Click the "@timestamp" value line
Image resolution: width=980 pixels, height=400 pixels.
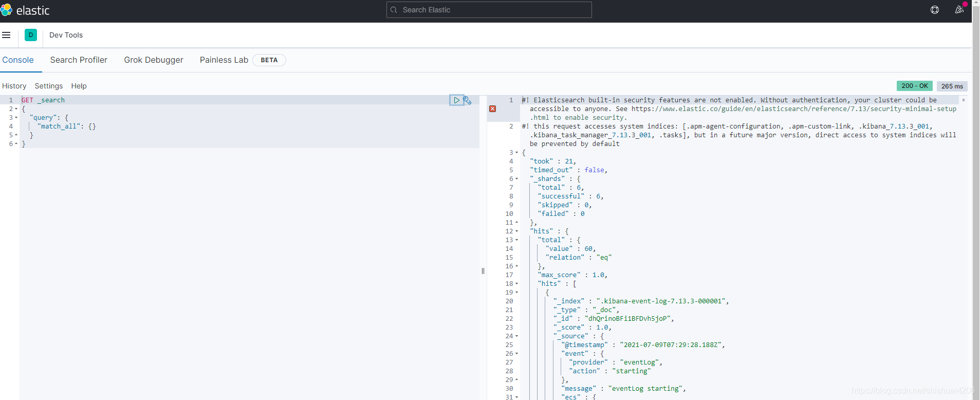pos(643,345)
